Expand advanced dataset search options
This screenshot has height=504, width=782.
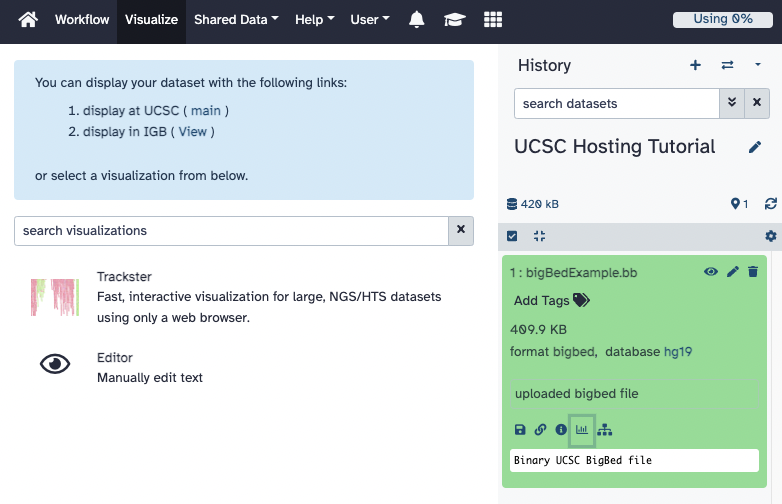tap(732, 103)
